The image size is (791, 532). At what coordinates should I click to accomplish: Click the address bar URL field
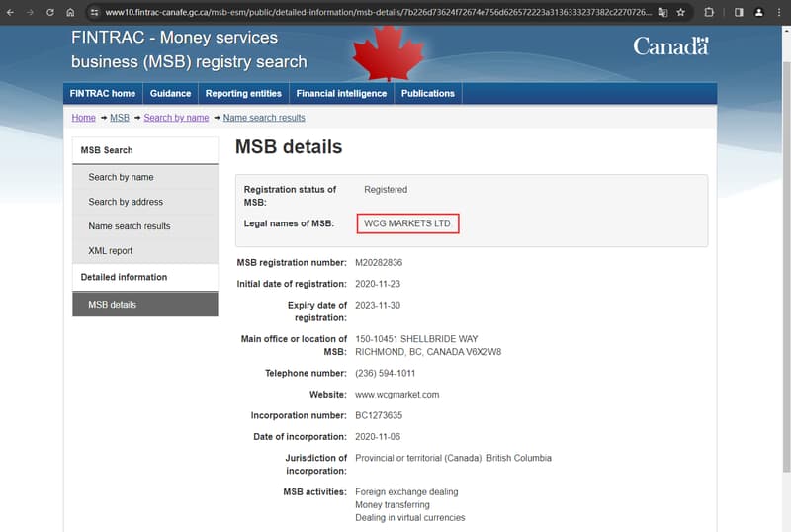click(x=376, y=12)
